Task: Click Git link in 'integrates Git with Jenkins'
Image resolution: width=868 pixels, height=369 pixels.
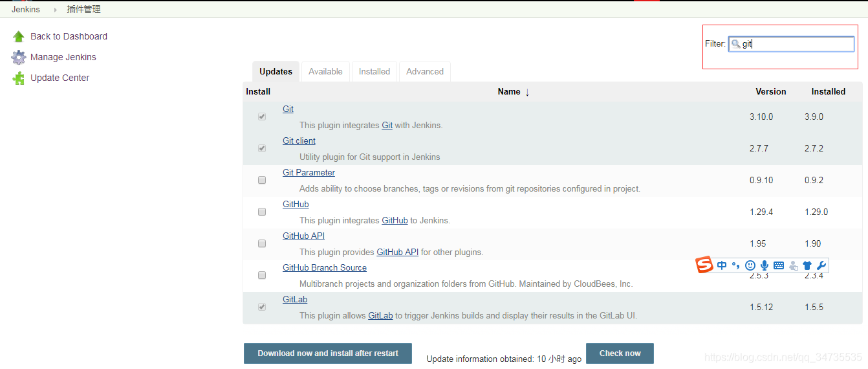Action: [x=387, y=126]
